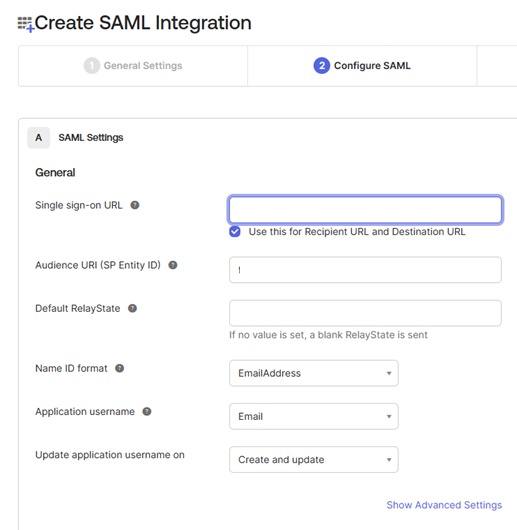The image size is (517, 530).
Task: Click into the Default RelayState field
Action: [365, 313]
